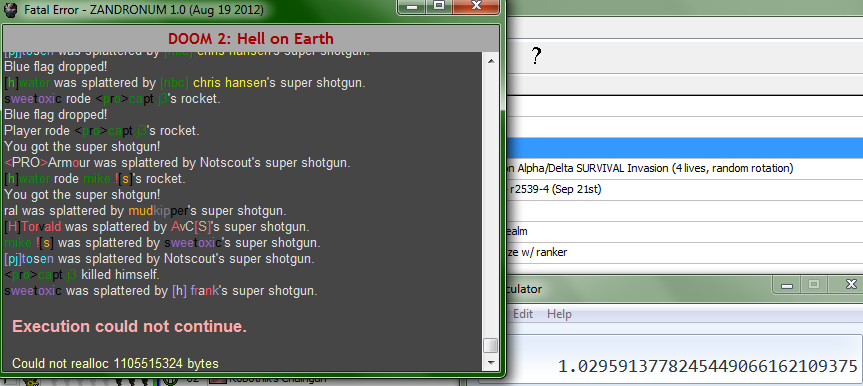Select the r2539-4 (Sep 21st) server row
863x386 pixels.
point(684,189)
